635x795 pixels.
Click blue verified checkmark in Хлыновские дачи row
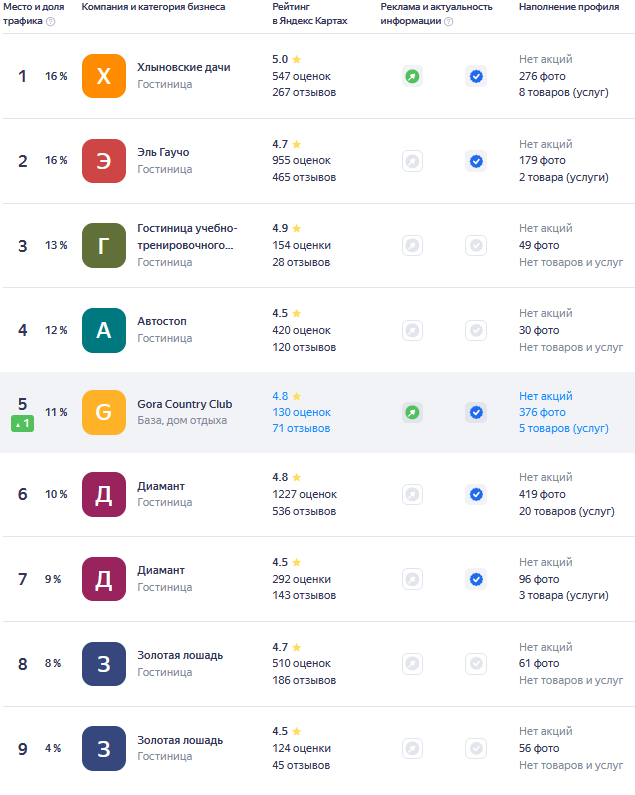click(476, 77)
